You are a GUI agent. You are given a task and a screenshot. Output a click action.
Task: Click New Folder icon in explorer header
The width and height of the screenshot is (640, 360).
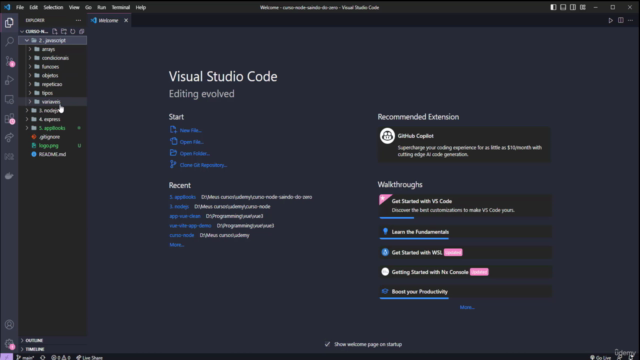(x=64, y=31)
